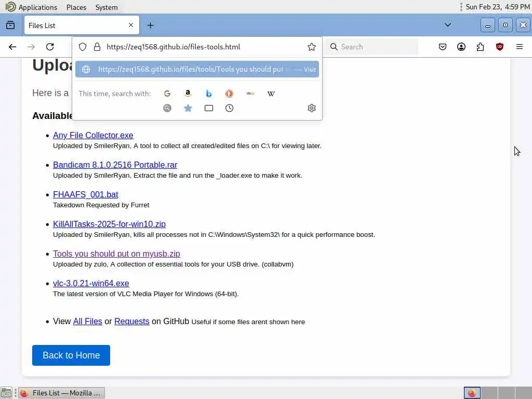Search with DuckDuckGo this time
Screen dimensions: 532x399
229,94
